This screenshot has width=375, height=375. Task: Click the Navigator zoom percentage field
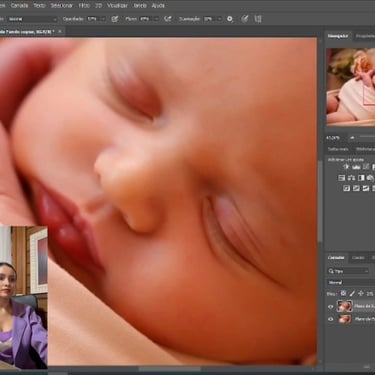(333, 138)
